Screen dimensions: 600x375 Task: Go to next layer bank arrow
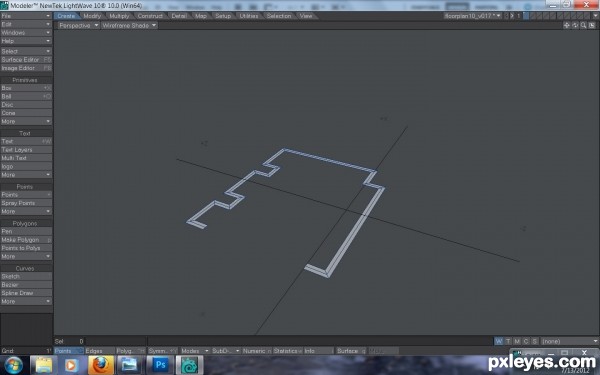pos(512,16)
